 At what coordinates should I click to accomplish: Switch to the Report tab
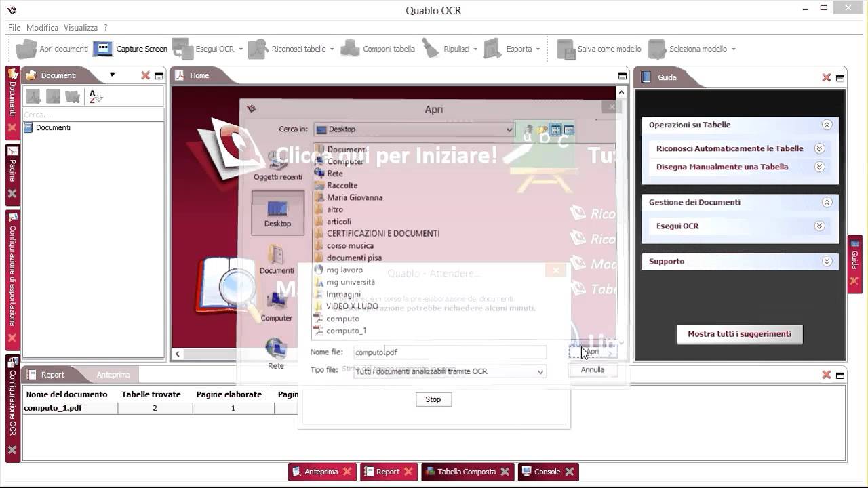[53, 374]
